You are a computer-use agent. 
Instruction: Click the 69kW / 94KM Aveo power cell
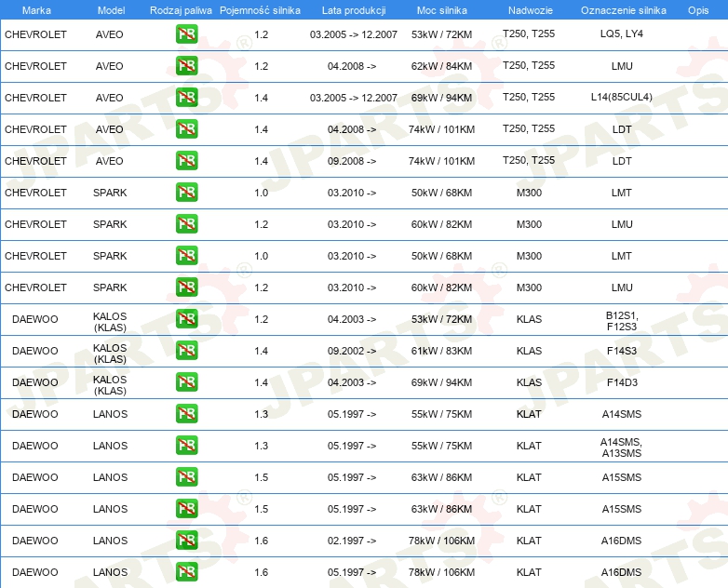[441, 98]
